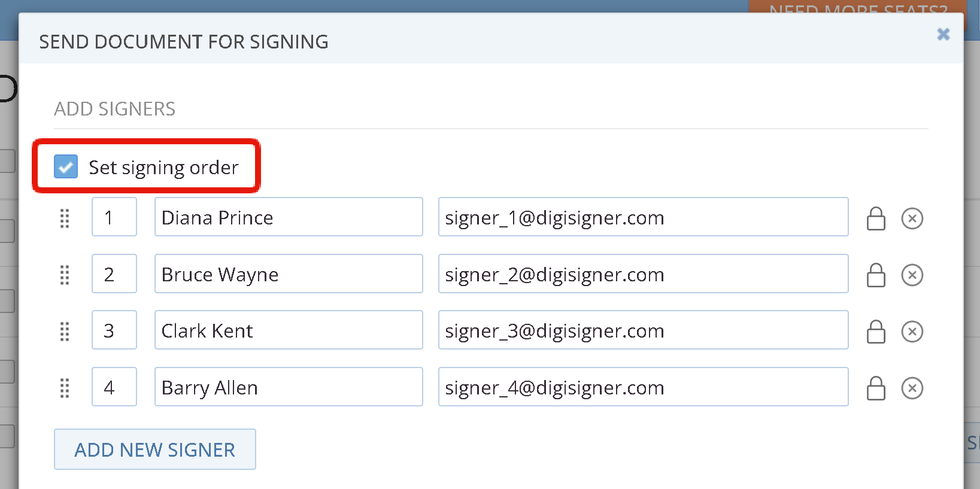
Task: Click drag handle beside signer 1
Action: click(x=65, y=218)
